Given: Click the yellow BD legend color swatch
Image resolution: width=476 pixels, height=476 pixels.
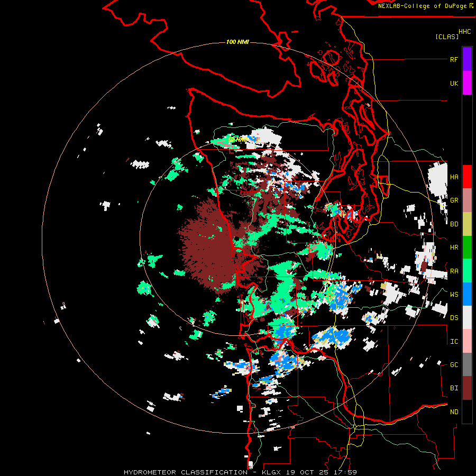Looking at the screenshot, I should coord(467,224).
